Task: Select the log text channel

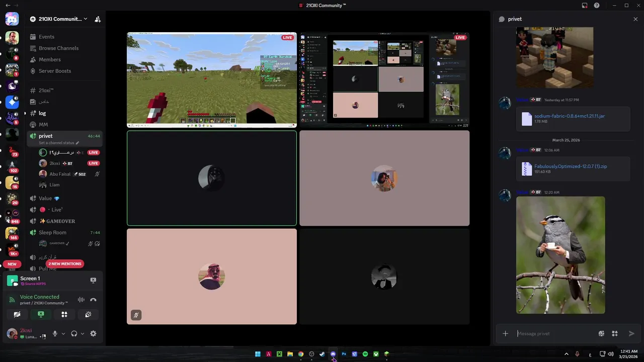Action: tap(64, 113)
